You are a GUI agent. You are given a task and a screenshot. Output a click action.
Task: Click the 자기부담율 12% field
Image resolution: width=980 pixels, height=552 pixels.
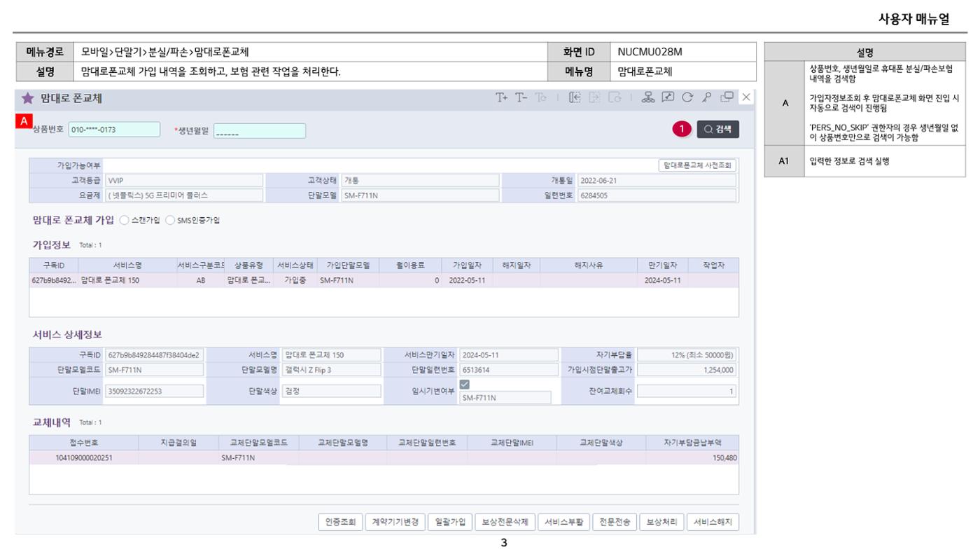687,355
